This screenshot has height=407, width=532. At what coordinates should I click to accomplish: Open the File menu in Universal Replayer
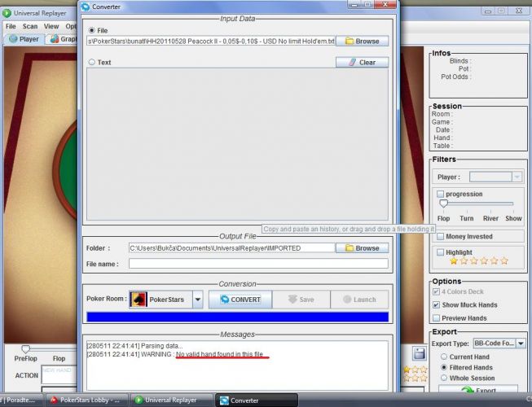point(11,26)
